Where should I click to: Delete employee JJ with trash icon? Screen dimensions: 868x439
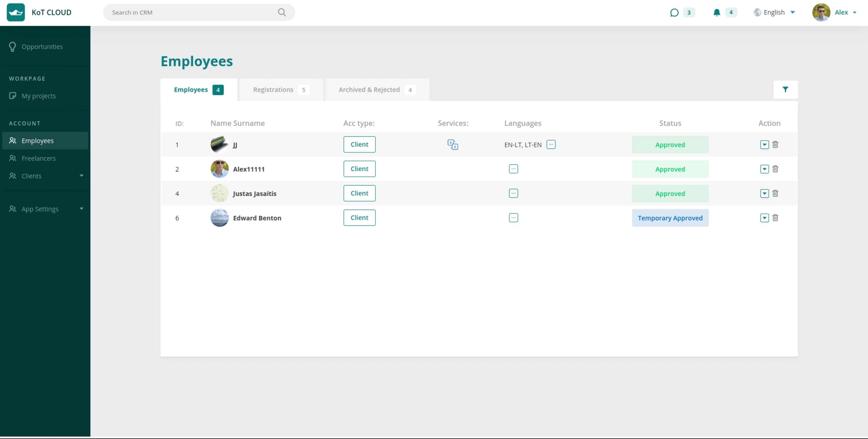pos(775,144)
